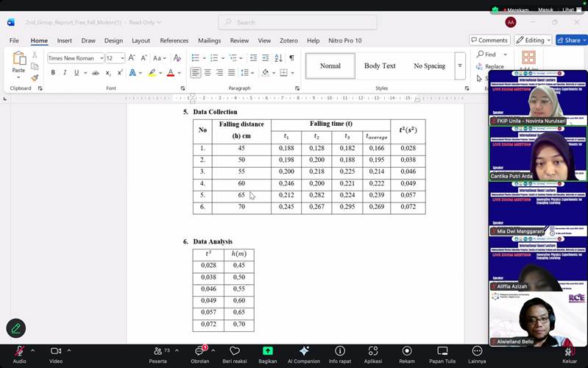588x368 pixels.
Task: Click the Bagikan share screen button
Action: [x=267, y=354]
